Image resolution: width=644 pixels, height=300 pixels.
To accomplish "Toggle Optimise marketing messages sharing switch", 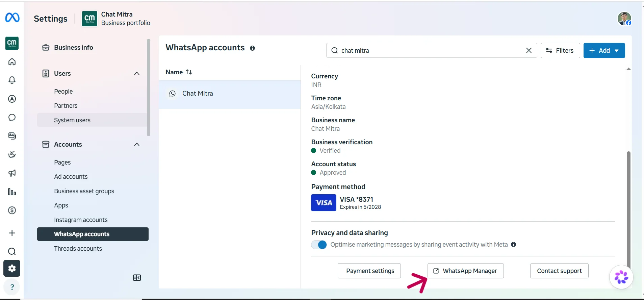I will tap(319, 245).
